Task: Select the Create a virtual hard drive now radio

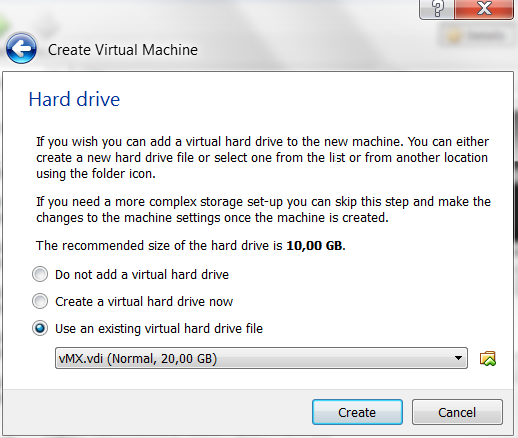Action: (x=40, y=301)
